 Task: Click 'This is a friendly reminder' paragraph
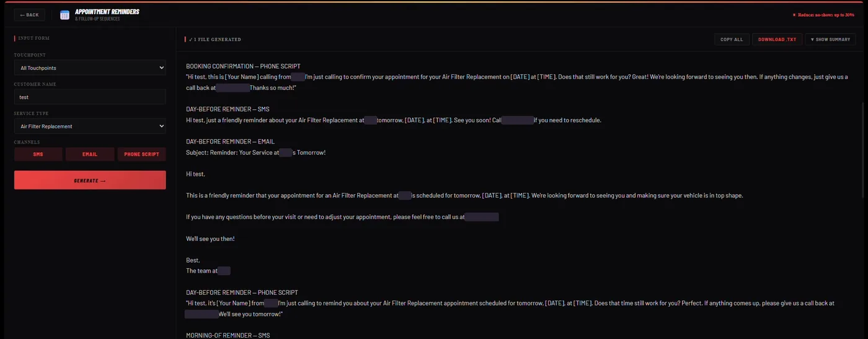(464, 196)
